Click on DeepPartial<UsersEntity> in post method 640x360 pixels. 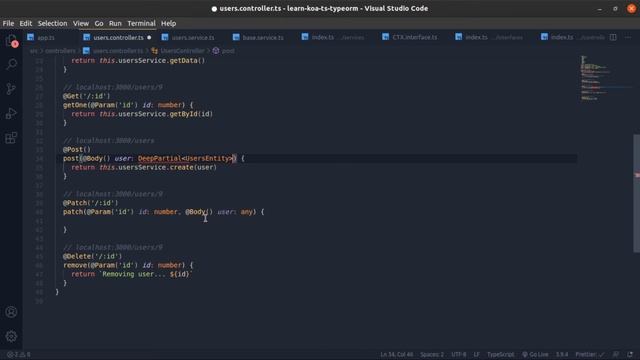(185, 158)
